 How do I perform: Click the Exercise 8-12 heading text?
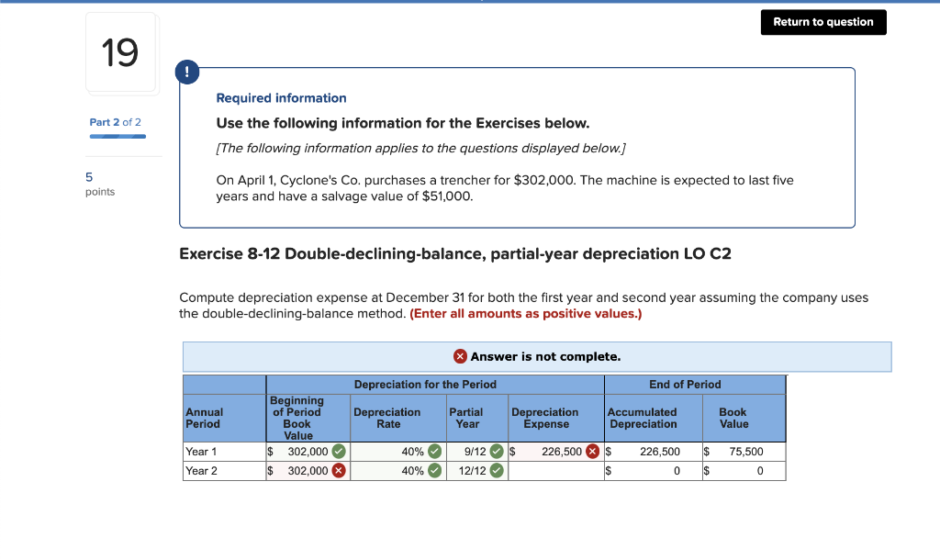click(456, 253)
